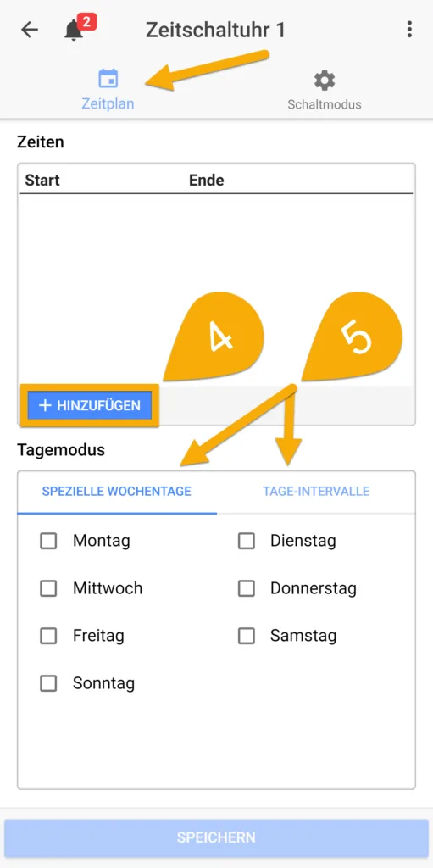Check the Samstag checkbox
Viewport: 433px width, 868px height.
pyautogui.click(x=247, y=636)
